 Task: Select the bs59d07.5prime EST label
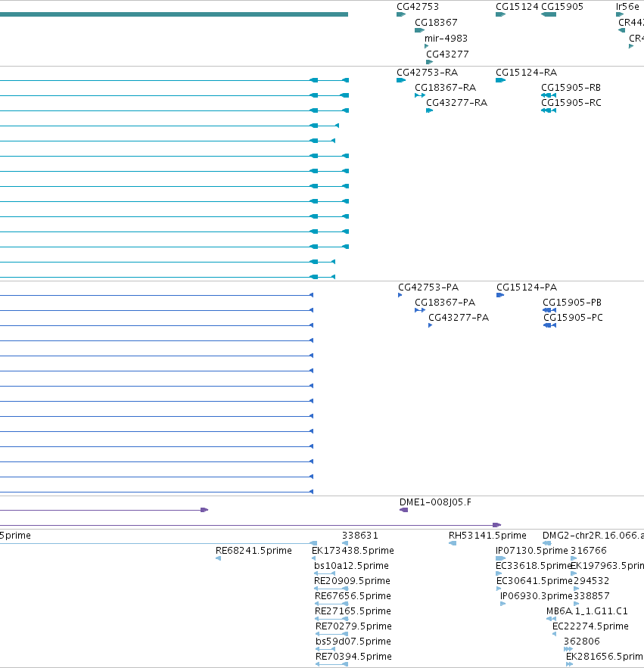353,642
